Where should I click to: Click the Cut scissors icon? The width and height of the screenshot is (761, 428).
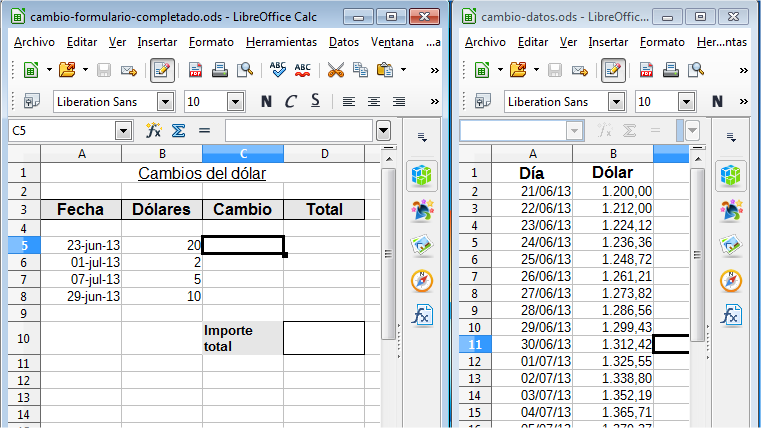[335, 70]
